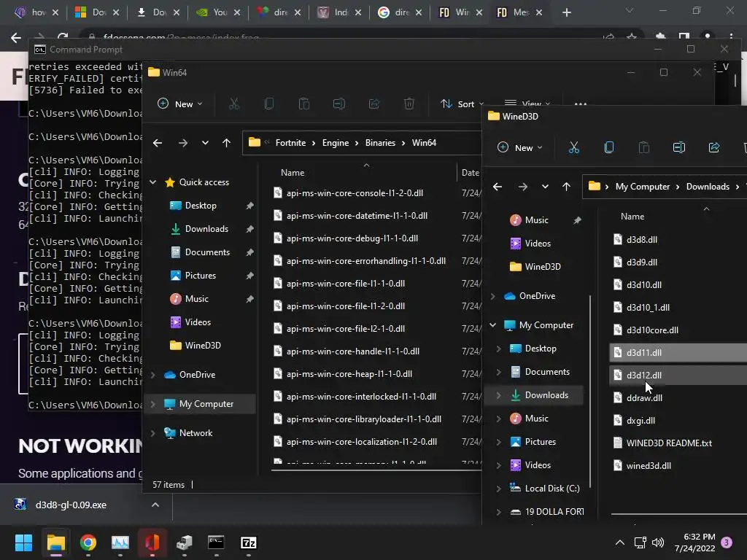Open the 7-Zip app in taskbar
The width and height of the screenshot is (747, 560).
[248, 542]
